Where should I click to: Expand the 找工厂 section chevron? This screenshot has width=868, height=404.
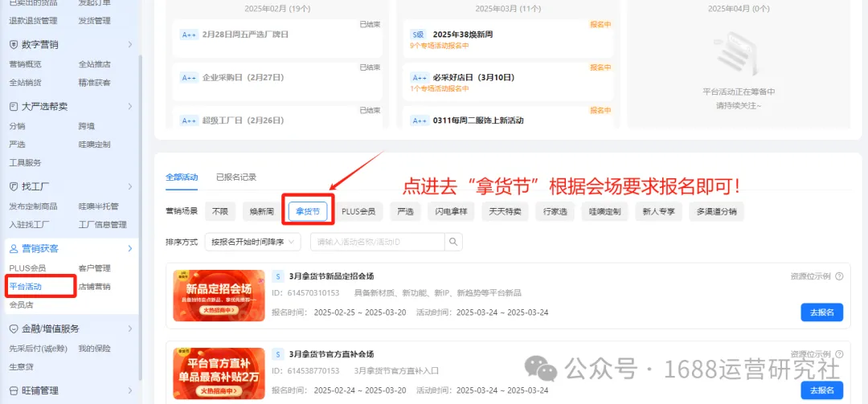[130, 186]
